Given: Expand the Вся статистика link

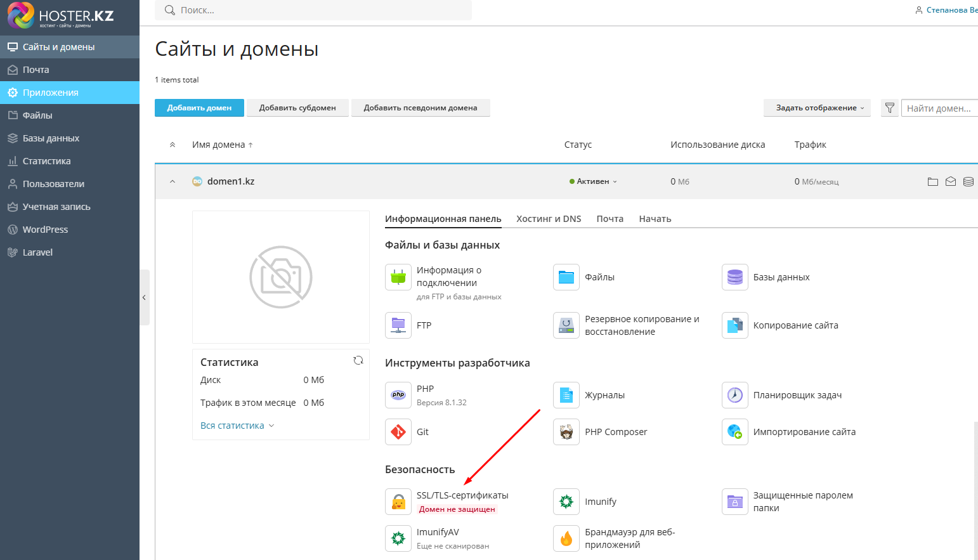Looking at the screenshot, I should point(237,426).
